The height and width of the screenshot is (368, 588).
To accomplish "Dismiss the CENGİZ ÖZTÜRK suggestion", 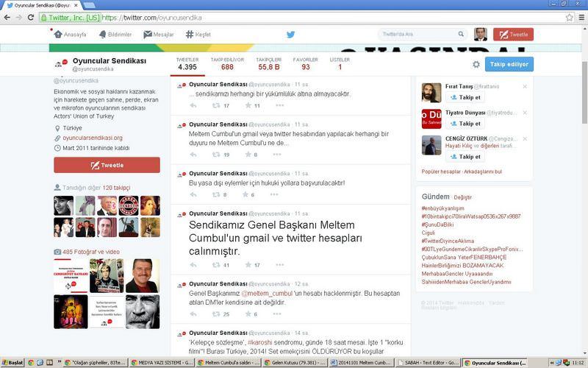I will (x=525, y=138).
